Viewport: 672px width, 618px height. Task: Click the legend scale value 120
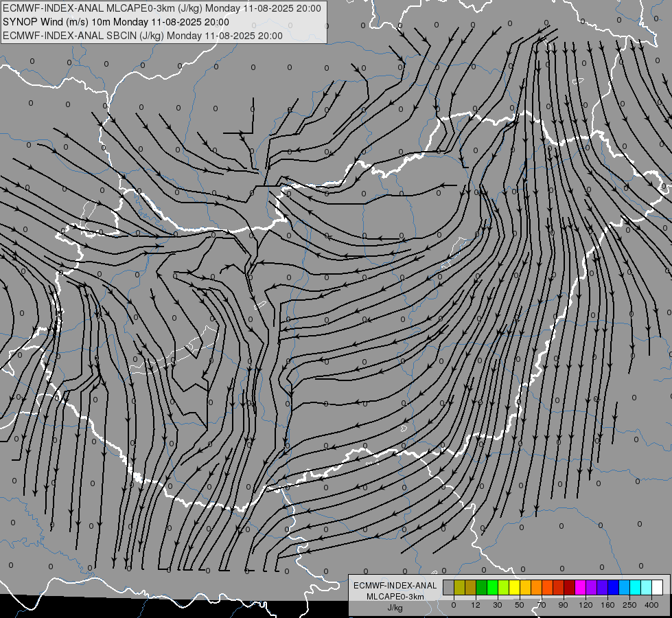586,605
